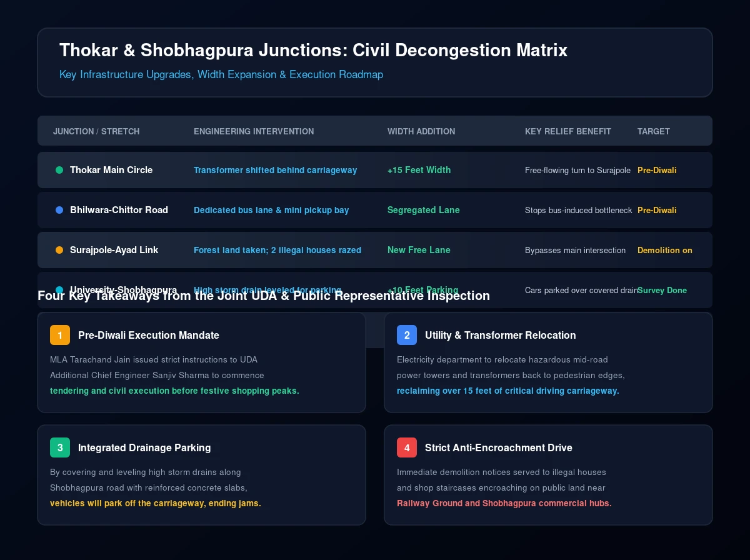750x560 pixels.
Task: Click 'Stops bus-induced bottleneck' benefit
Action: (x=579, y=210)
